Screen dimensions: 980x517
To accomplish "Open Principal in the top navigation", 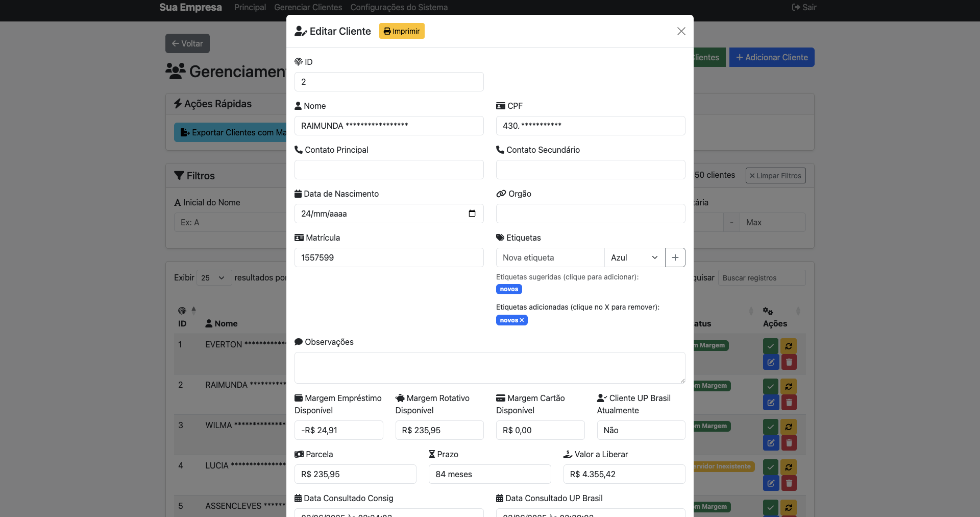I will [250, 7].
